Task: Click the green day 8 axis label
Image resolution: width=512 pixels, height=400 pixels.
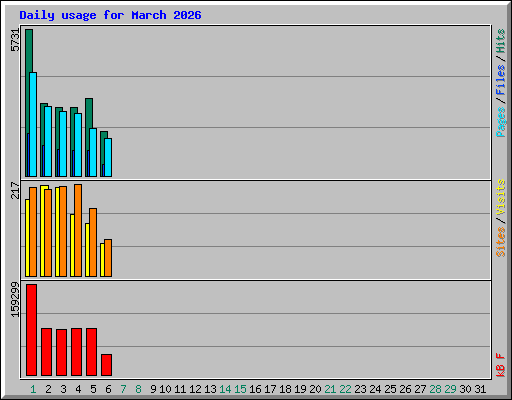Action: coord(138,389)
